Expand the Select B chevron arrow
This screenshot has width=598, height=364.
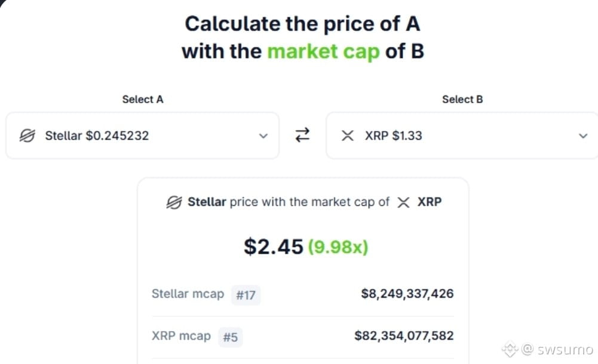pos(583,136)
